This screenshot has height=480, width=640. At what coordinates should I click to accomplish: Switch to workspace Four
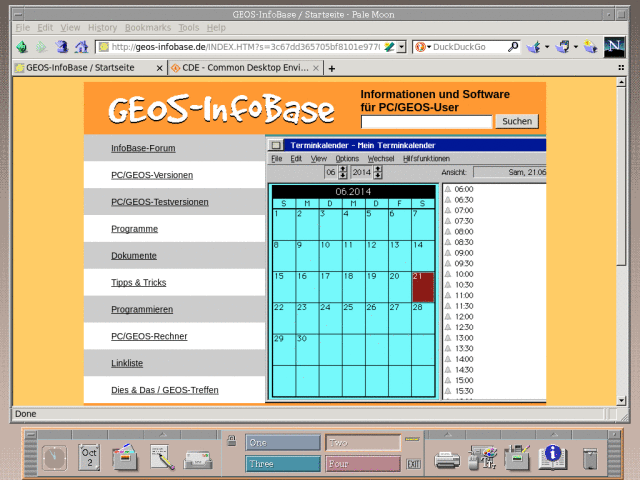tap(363, 464)
